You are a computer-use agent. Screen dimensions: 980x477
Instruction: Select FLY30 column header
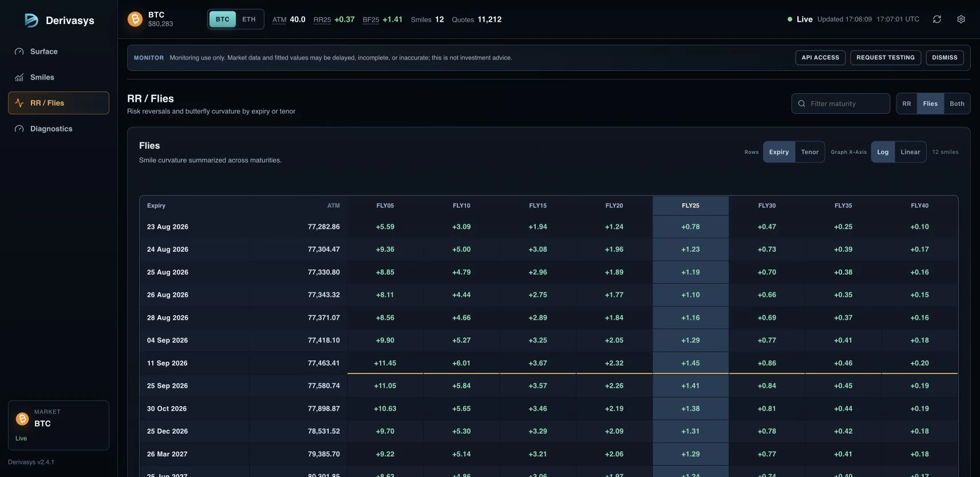click(767, 205)
